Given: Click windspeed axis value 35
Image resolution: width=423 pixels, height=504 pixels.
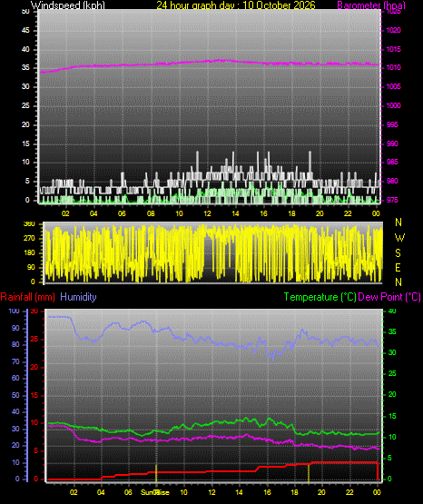Looking at the screenshot, I should pos(25,68).
